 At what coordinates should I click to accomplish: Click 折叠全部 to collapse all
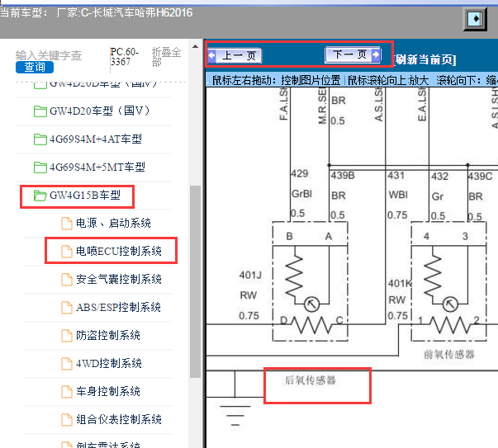point(167,57)
